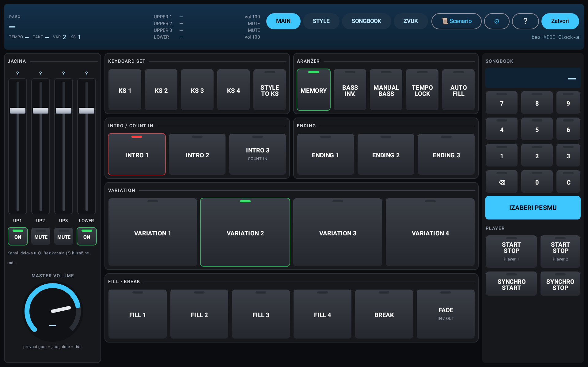This screenshot has height=367, width=588.
Task: Switch to the STYLE tab
Action: [x=321, y=21]
